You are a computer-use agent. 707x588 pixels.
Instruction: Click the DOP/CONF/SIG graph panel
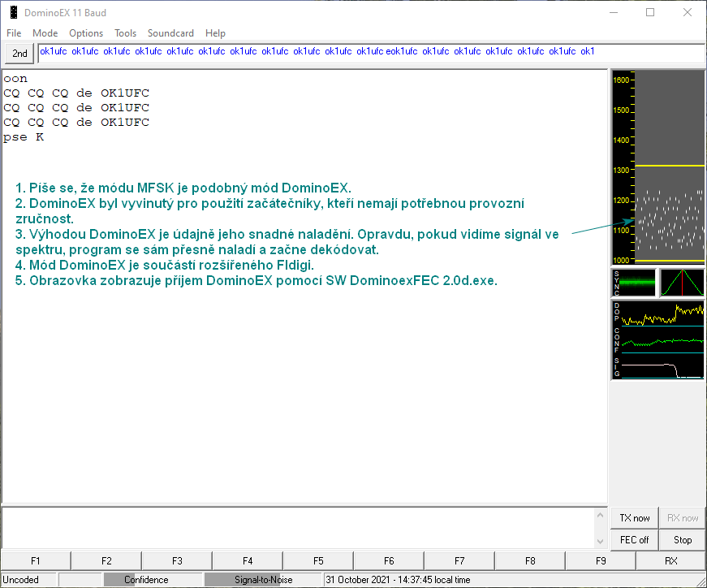657,339
